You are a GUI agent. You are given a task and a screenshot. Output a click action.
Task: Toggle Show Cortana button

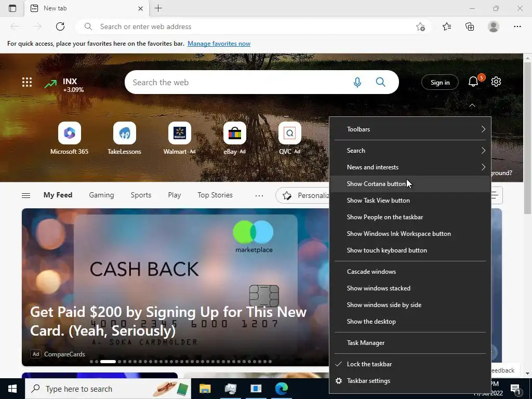[x=410, y=184]
